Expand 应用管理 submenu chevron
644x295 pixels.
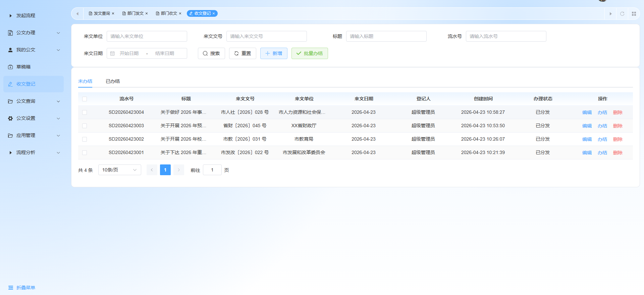(x=58, y=136)
